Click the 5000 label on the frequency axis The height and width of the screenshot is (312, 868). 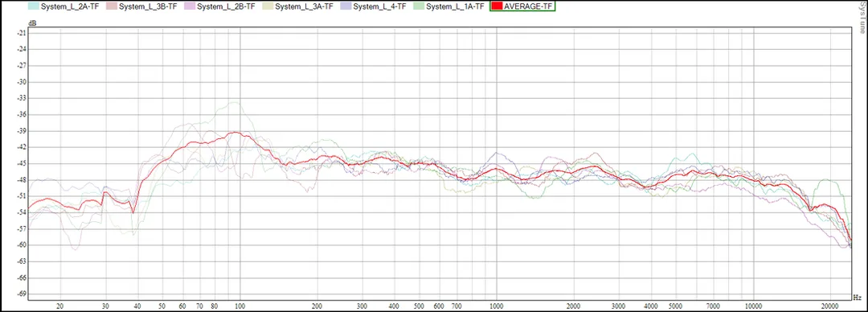coord(675,305)
